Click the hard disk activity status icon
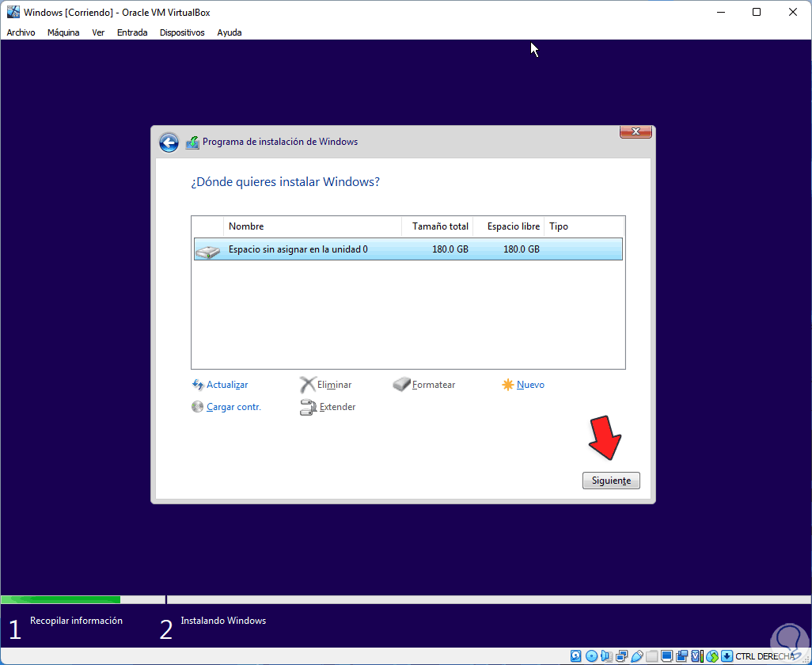Viewport: 812px width, 665px height. tap(576, 656)
